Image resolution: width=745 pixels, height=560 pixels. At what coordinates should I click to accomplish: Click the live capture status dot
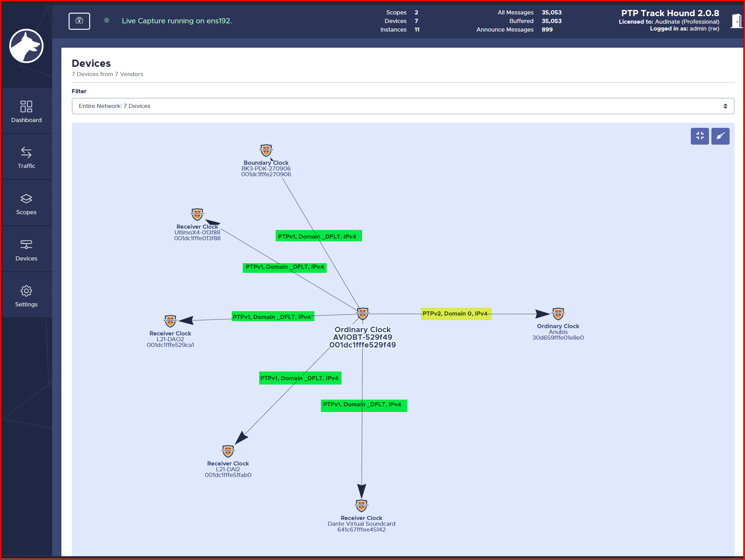(x=107, y=21)
